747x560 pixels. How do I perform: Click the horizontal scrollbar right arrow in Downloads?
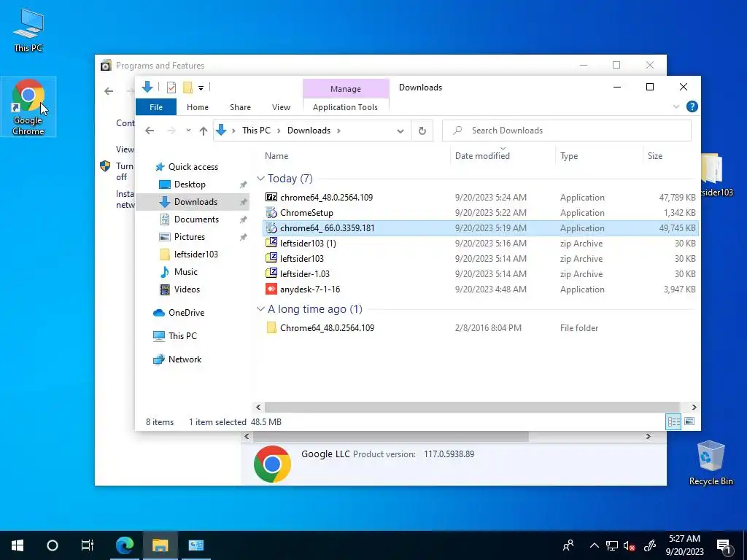click(694, 407)
